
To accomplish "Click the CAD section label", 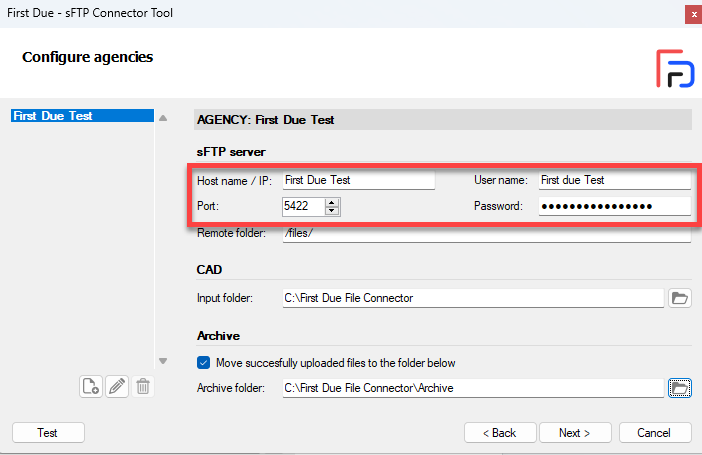I will [x=209, y=270].
